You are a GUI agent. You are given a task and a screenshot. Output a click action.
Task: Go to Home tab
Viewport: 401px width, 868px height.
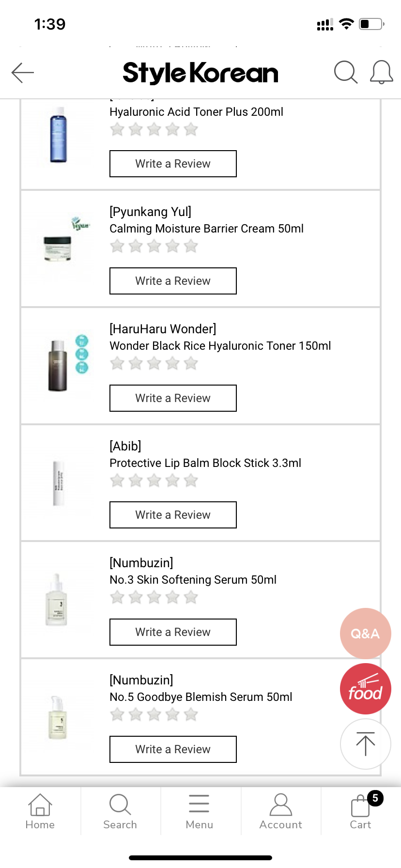[40, 811]
